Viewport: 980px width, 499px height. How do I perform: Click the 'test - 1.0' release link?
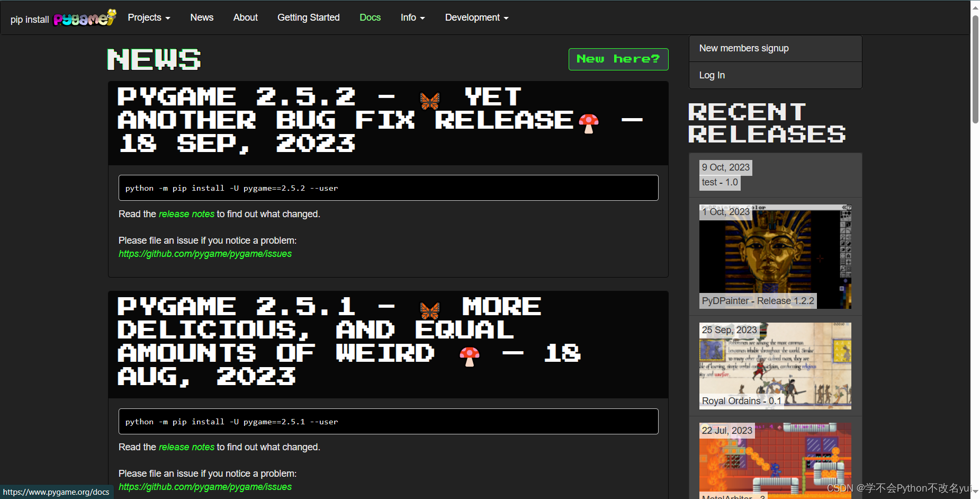coord(719,182)
